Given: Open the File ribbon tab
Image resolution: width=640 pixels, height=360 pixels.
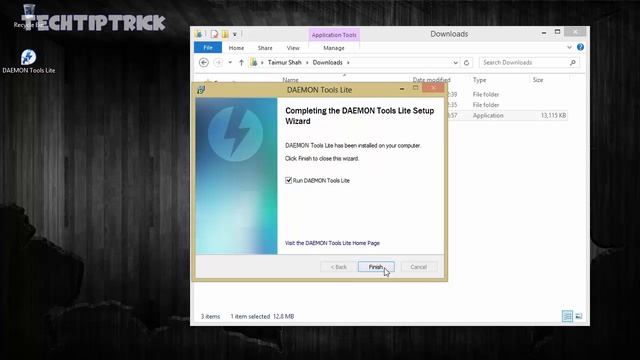Looking at the screenshot, I should coord(208,48).
